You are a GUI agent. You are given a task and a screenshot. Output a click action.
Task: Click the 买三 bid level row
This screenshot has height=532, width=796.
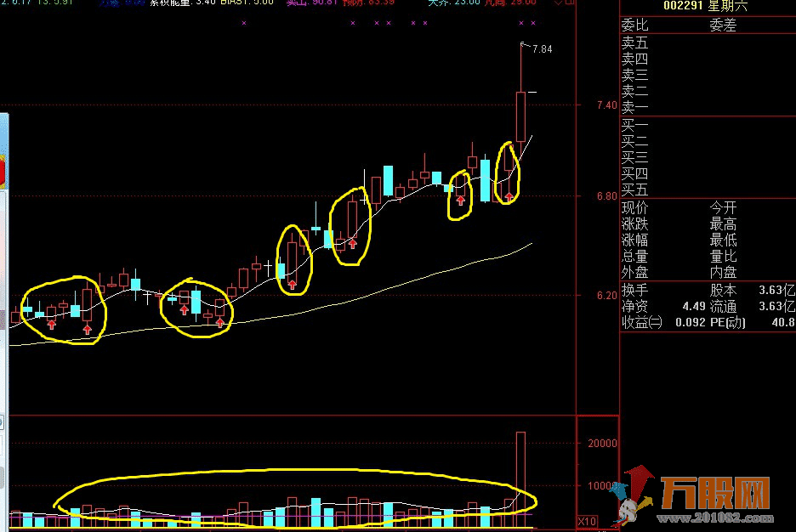point(708,157)
